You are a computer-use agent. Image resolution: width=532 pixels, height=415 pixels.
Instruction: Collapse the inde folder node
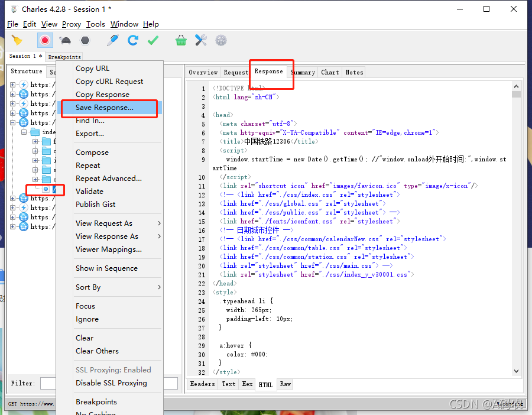(x=24, y=132)
